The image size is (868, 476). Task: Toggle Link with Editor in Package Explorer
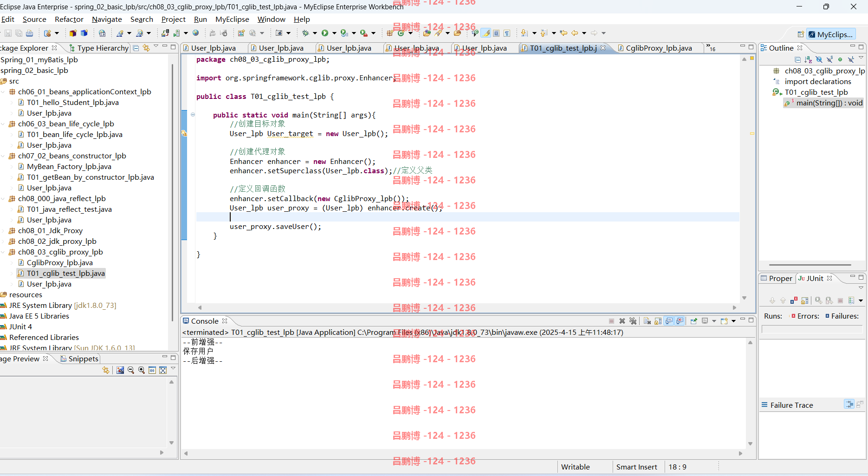click(146, 48)
